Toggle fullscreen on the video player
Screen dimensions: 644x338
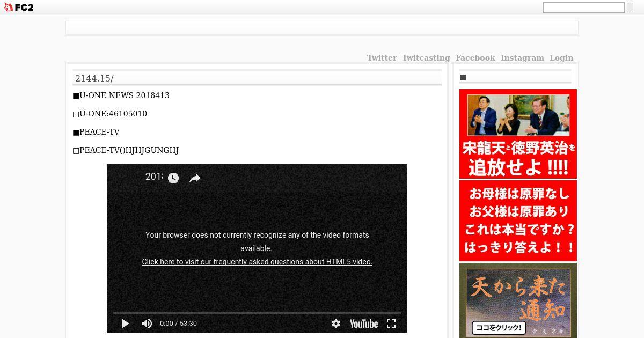[x=391, y=324]
